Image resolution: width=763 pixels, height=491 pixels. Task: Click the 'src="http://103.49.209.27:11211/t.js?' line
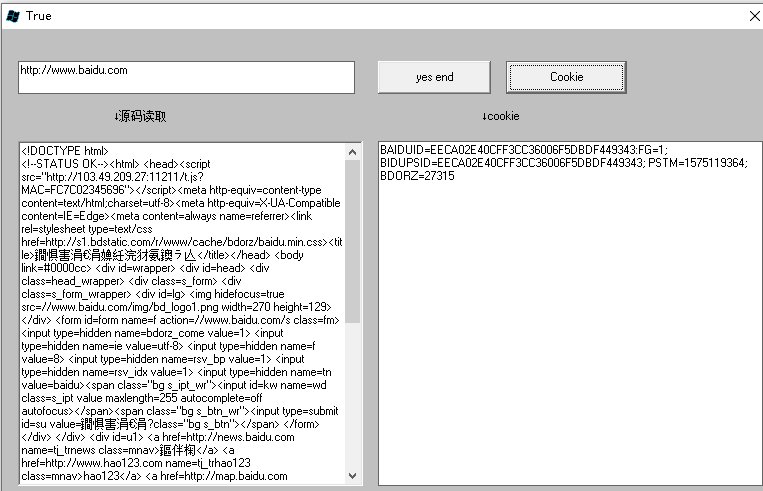[x=112, y=177]
